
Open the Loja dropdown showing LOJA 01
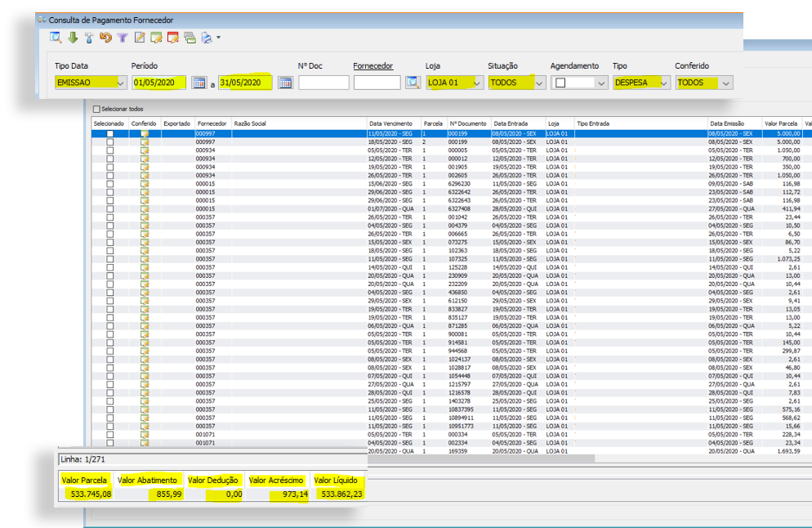454,83
